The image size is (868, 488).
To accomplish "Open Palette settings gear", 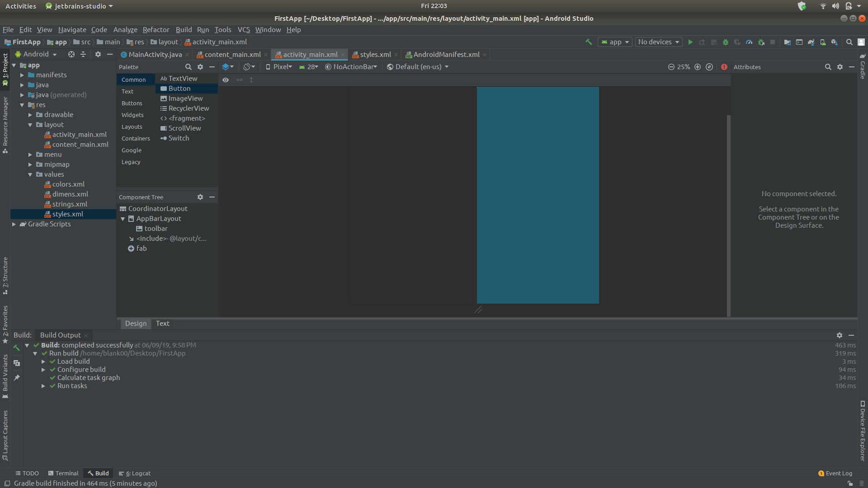I will point(200,67).
